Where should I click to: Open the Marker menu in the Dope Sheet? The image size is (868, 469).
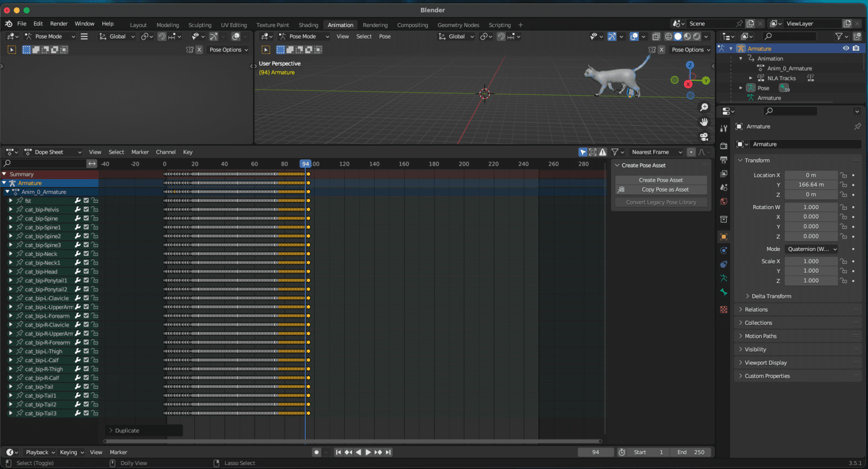click(x=140, y=152)
